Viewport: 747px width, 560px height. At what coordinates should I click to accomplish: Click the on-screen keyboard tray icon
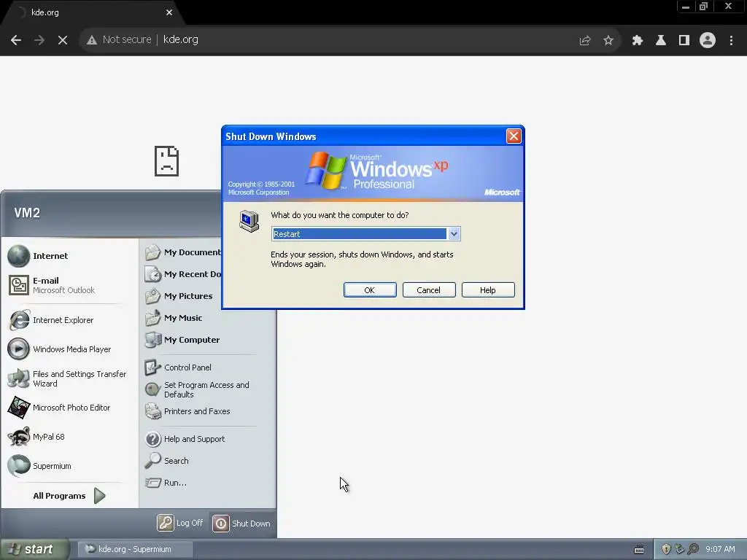coord(639,550)
